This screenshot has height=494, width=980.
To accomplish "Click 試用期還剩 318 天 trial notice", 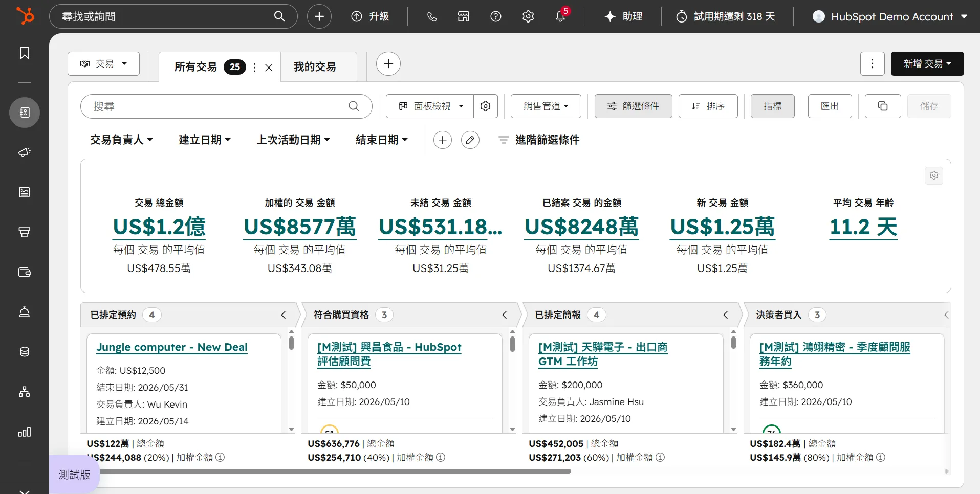I will 726,16.
